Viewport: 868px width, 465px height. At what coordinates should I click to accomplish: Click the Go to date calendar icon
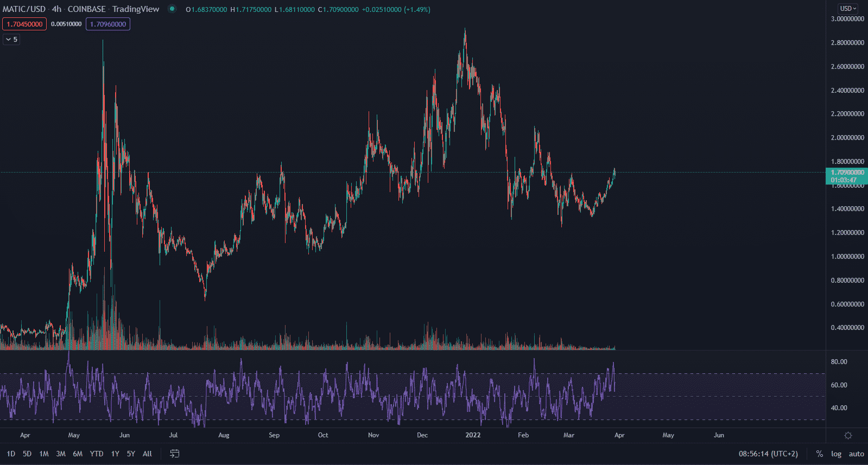click(x=174, y=454)
